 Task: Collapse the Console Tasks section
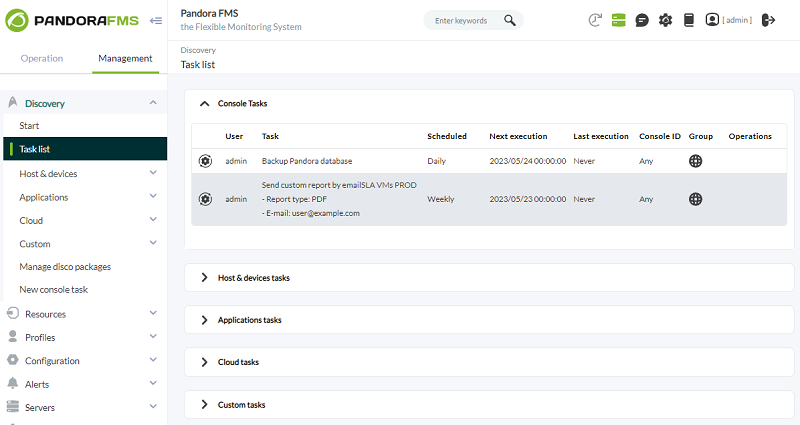pyautogui.click(x=205, y=103)
